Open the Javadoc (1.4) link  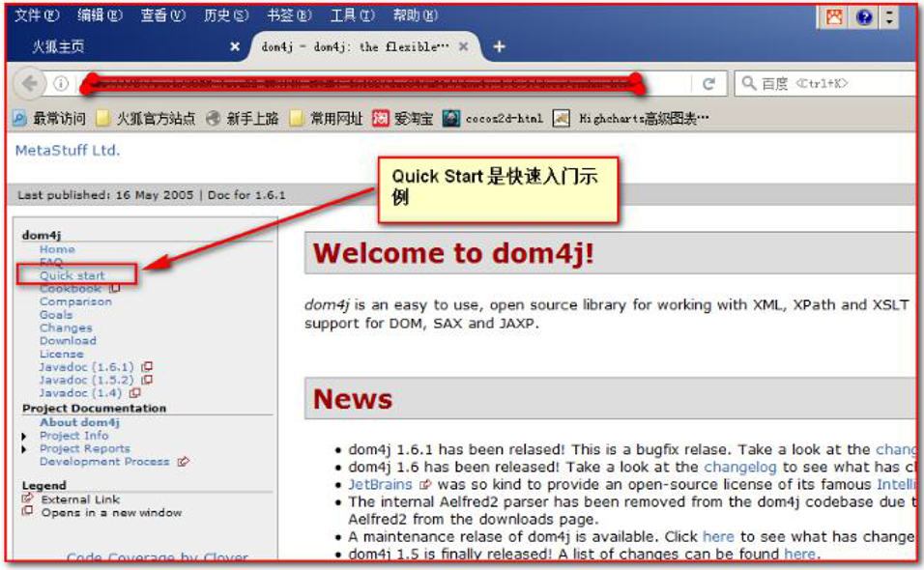81,393
